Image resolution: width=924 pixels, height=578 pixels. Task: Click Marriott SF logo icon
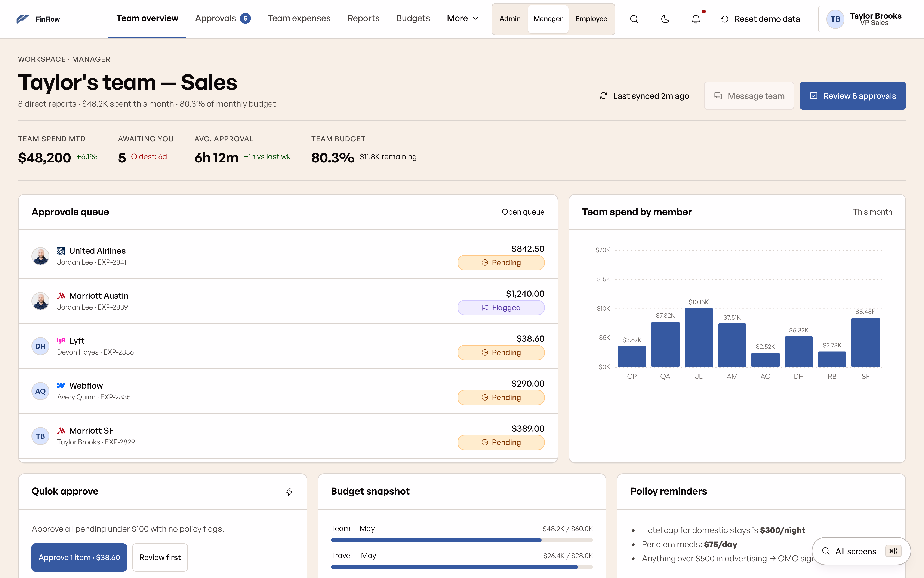point(61,431)
